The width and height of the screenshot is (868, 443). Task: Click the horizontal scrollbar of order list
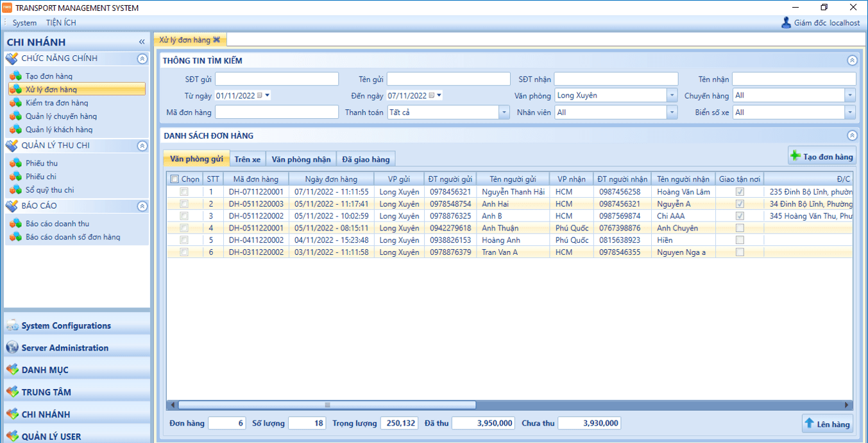pos(327,405)
